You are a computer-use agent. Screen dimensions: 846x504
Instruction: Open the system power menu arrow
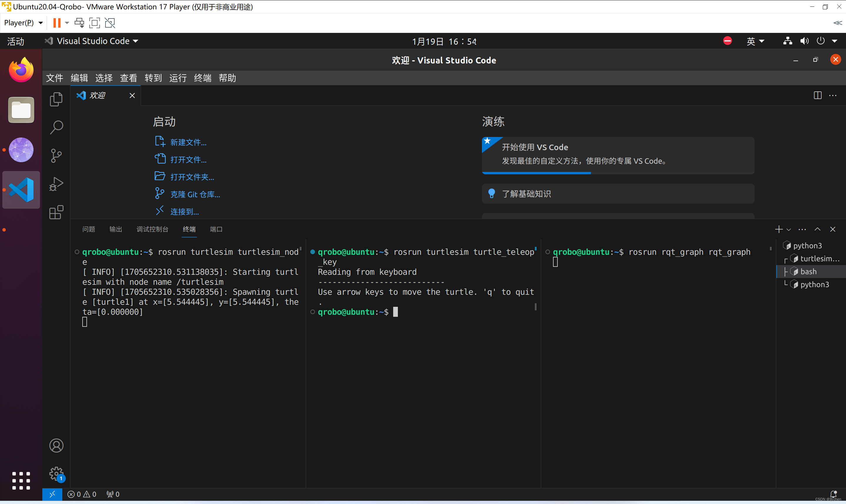click(x=835, y=41)
